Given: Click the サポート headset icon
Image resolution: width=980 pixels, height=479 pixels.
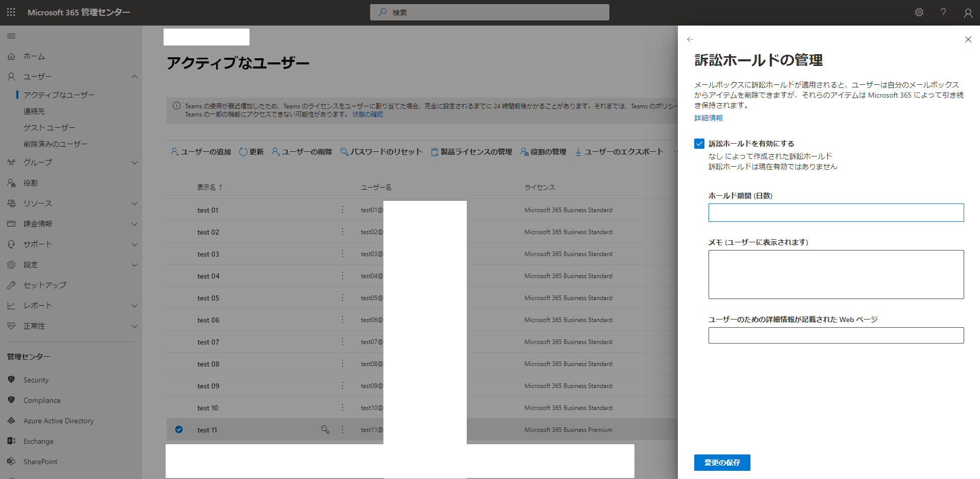Looking at the screenshot, I should point(11,244).
